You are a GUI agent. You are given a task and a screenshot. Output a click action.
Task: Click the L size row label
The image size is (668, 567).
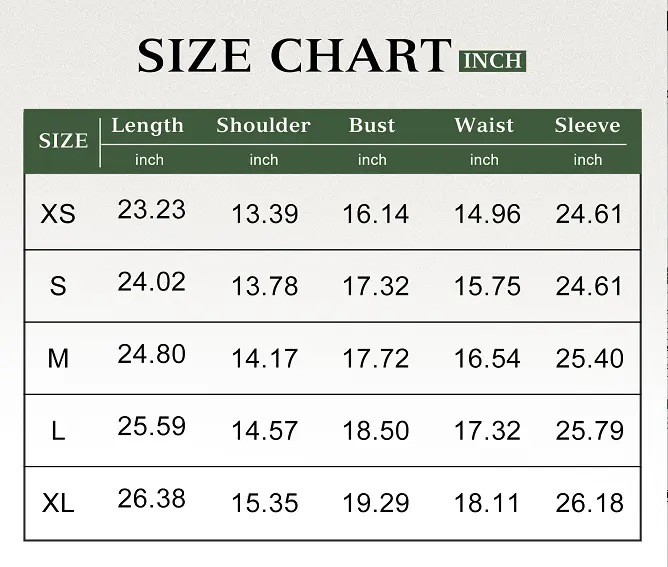[x=58, y=431]
